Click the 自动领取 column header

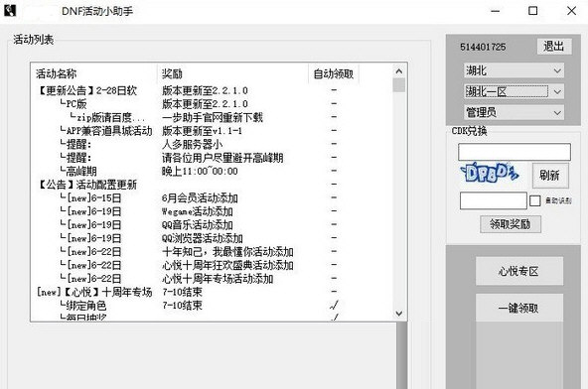click(x=334, y=73)
